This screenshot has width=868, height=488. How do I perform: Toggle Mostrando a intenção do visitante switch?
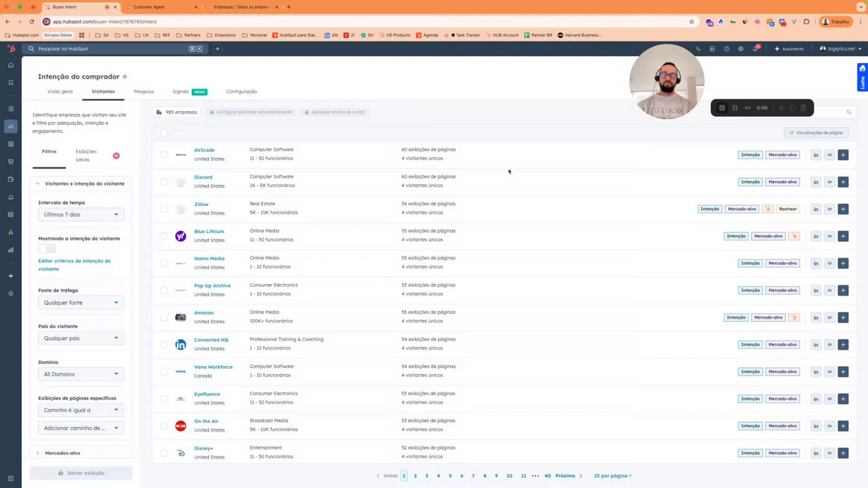tap(47, 249)
